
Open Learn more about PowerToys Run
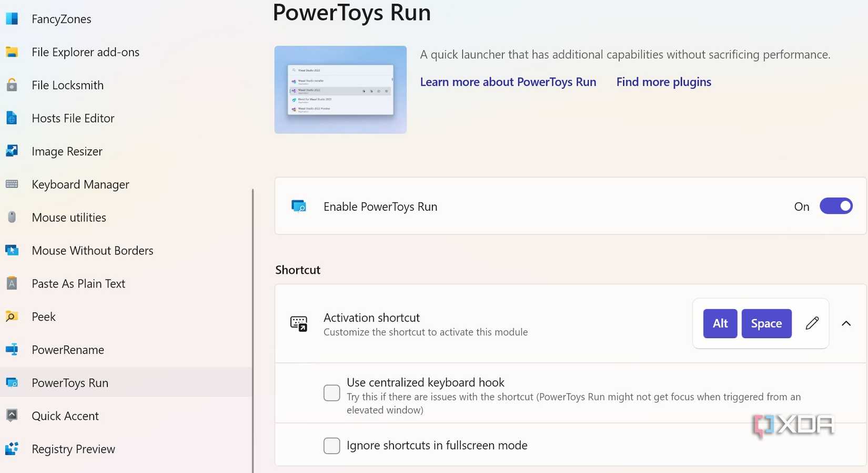point(508,81)
